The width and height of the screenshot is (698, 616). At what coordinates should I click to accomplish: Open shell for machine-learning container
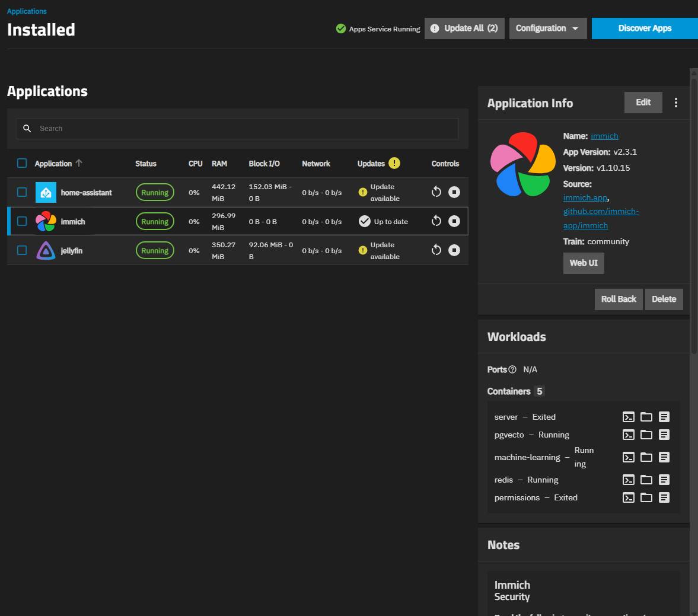pyautogui.click(x=629, y=457)
